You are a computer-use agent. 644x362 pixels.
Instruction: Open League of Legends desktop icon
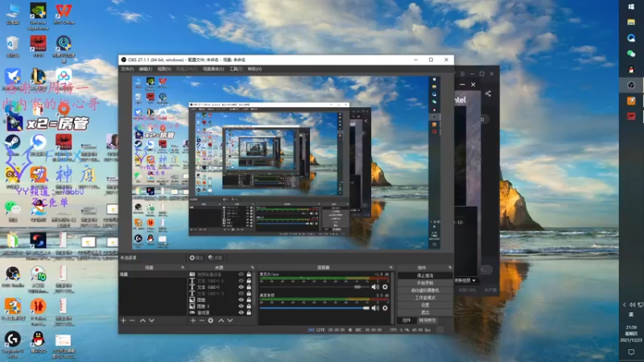(38, 80)
